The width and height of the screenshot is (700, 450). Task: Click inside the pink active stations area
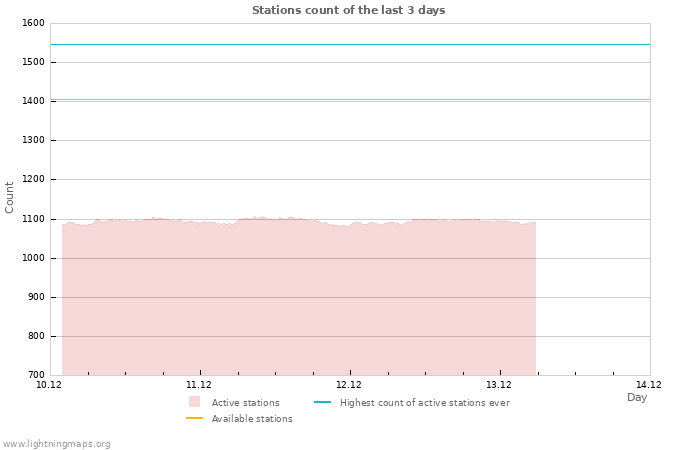pos(300,300)
